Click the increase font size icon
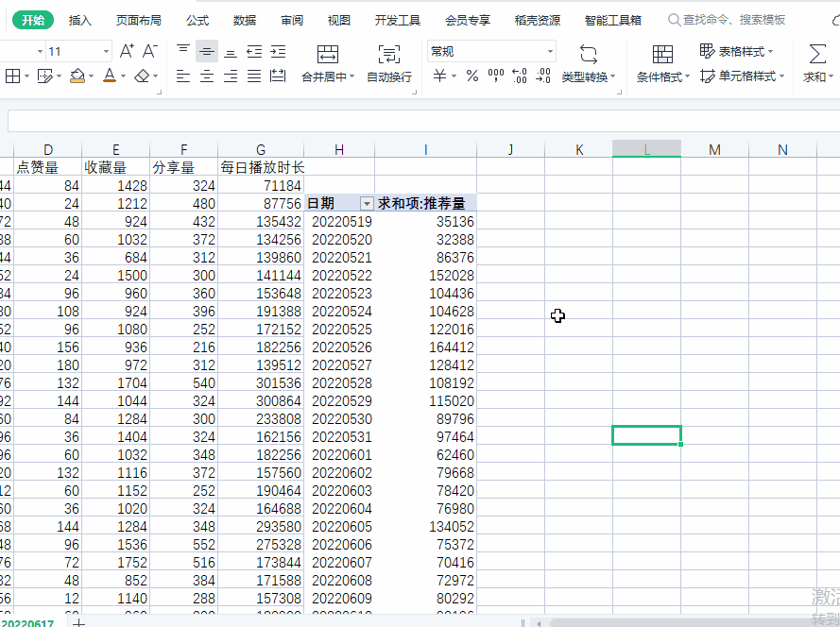Screen dimensions: 840x627 pos(127,52)
